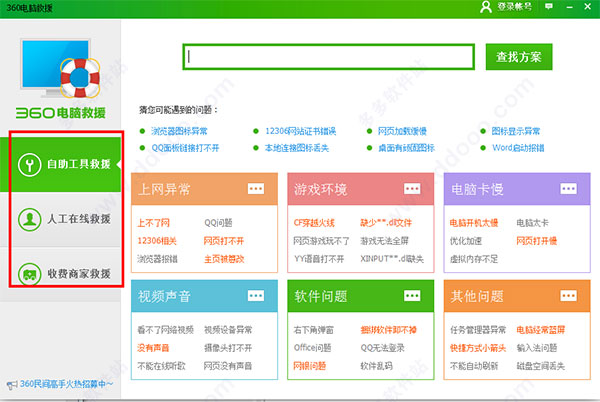Screen dimensions: 600x402
Task: Click the 电脑卡慢 card header
Action: click(517, 189)
